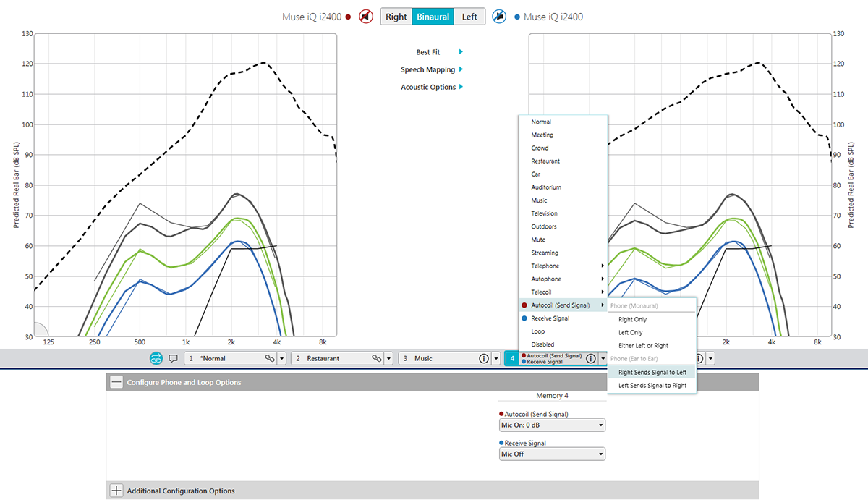Screen dimensions: 868x500
Task: Open Autophone submenu
Action: pos(563,279)
